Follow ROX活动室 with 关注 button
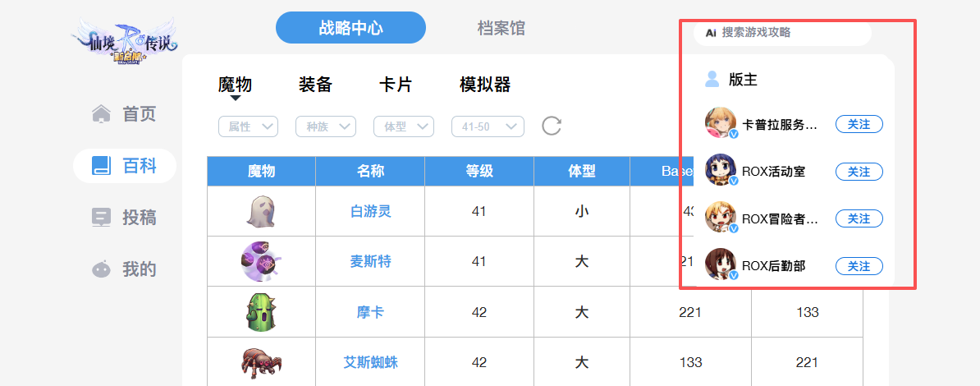This screenshot has width=980, height=386. click(859, 172)
